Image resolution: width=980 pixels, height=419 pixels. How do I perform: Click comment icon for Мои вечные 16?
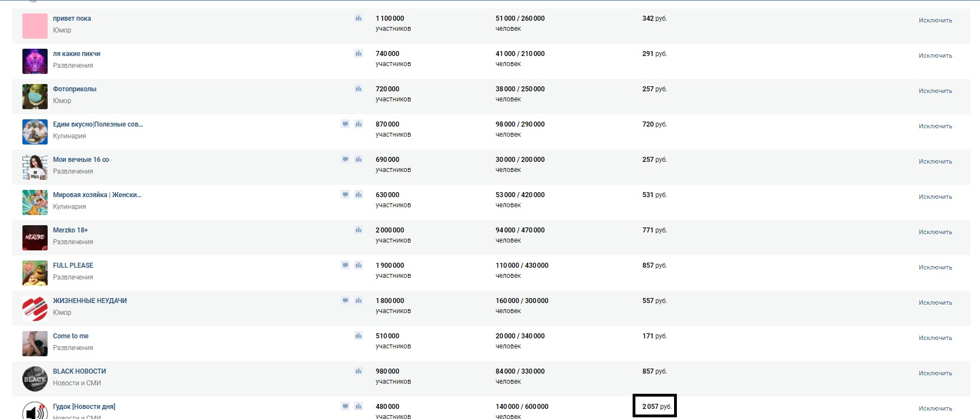coord(345,160)
